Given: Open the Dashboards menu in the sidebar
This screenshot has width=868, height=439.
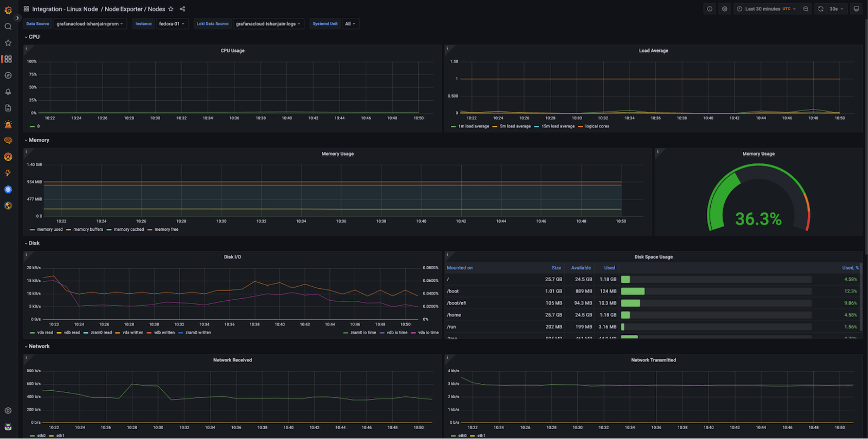Looking at the screenshot, I should coord(8,59).
